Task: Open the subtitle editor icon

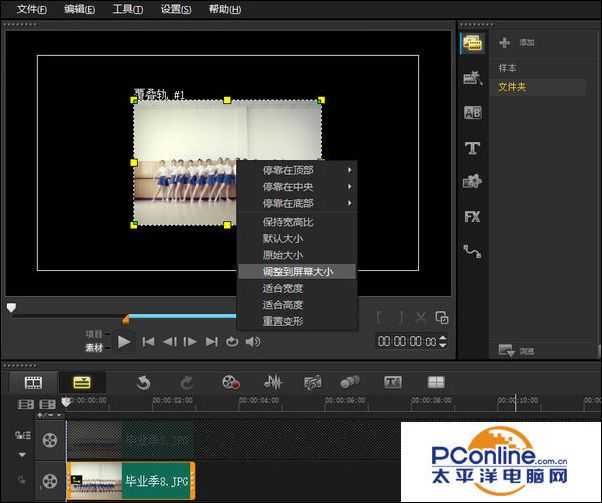Action: (393, 382)
